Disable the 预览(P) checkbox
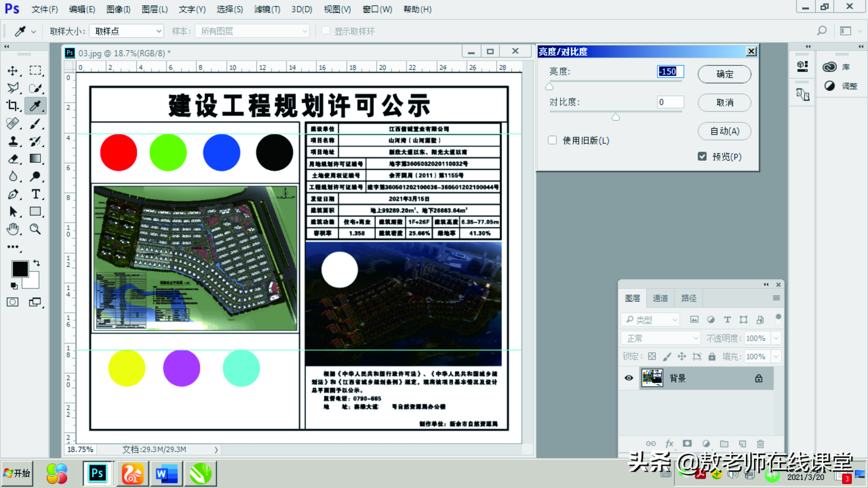 click(702, 157)
